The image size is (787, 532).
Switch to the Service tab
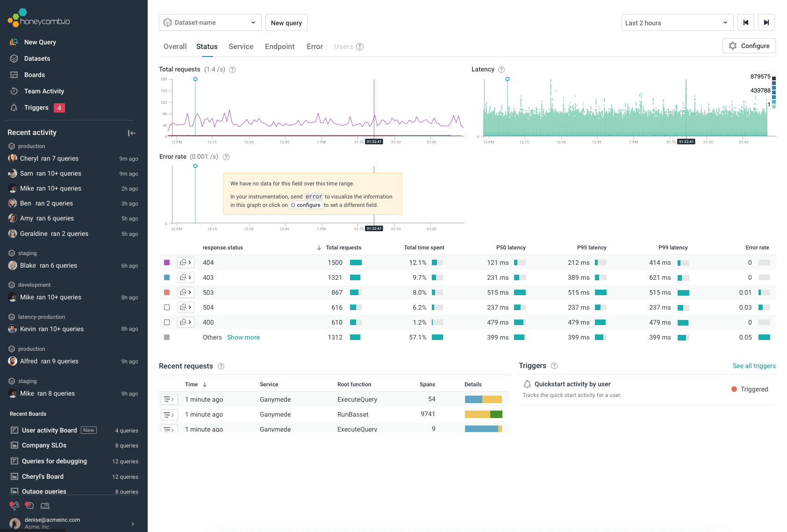pyautogui.click(x=241, y=47)
